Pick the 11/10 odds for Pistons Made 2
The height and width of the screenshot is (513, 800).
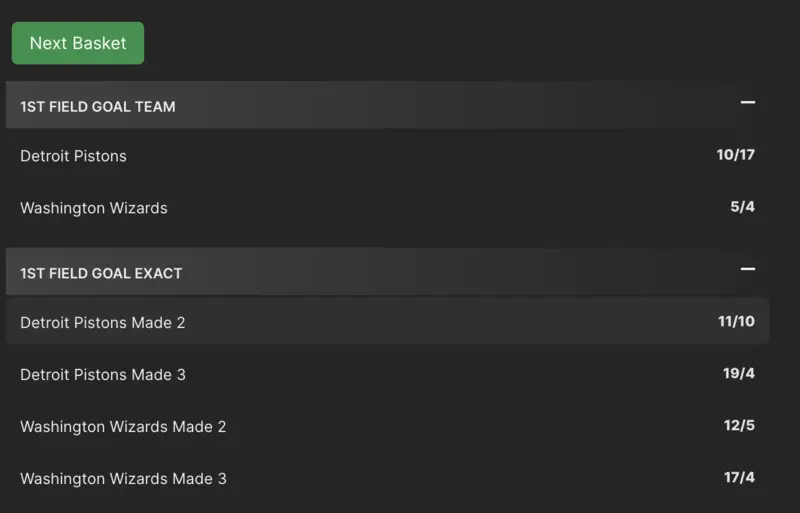pyautogui.click(x=736, y=321)
